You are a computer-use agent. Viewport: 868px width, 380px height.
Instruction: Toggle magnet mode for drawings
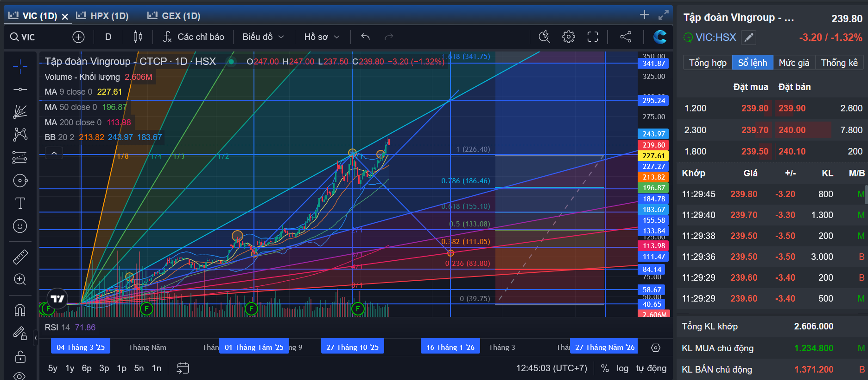[20, 310]
